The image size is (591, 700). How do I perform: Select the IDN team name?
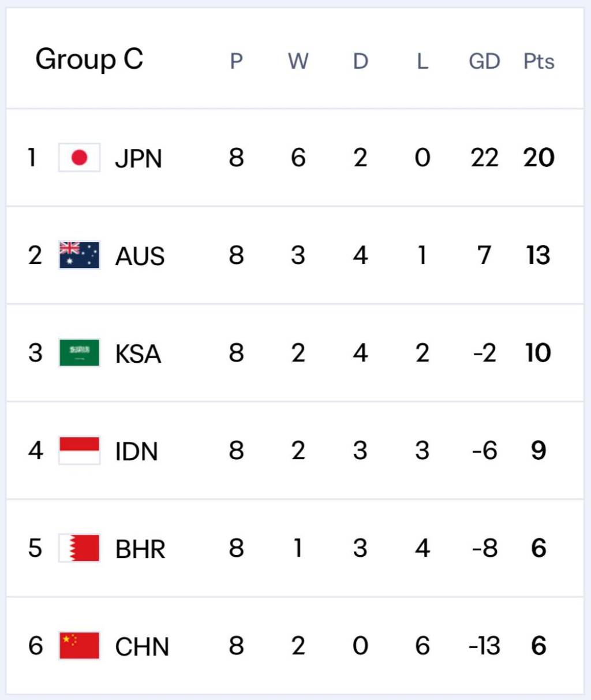tap(137, 451)
